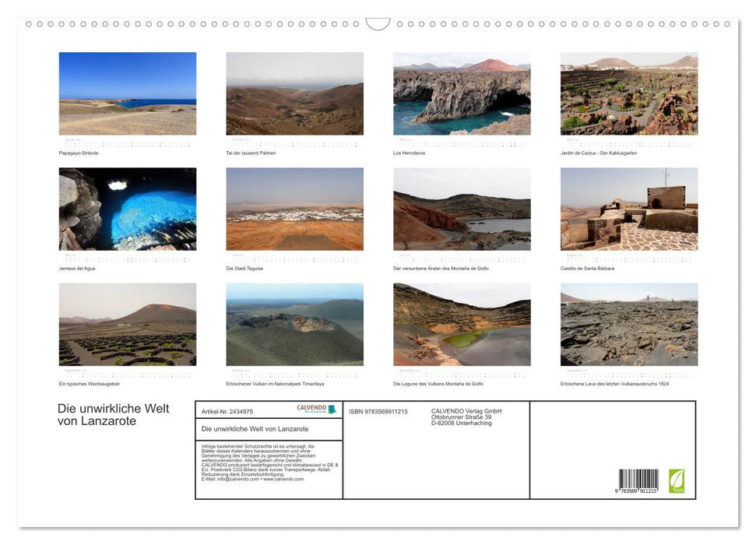
Task: Click the caption 'Papagayo-Strände'
Action: pyautogui.click(x=79, y=153)
